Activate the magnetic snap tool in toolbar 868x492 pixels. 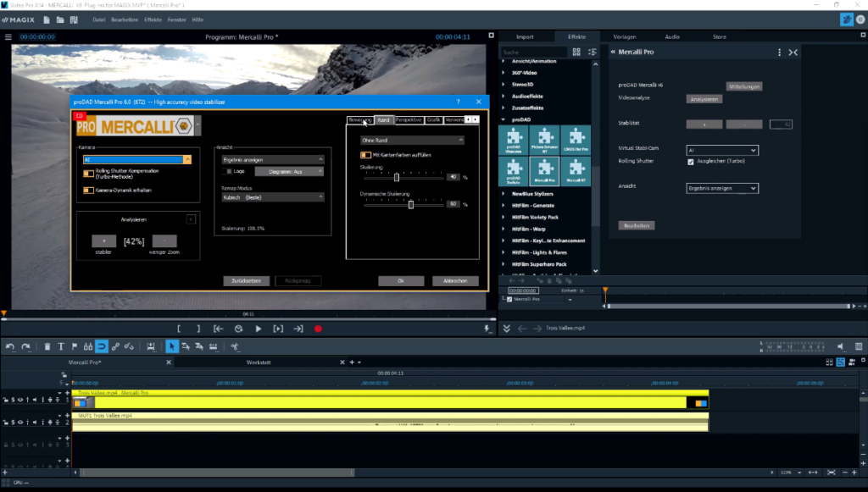click(102, 346)
